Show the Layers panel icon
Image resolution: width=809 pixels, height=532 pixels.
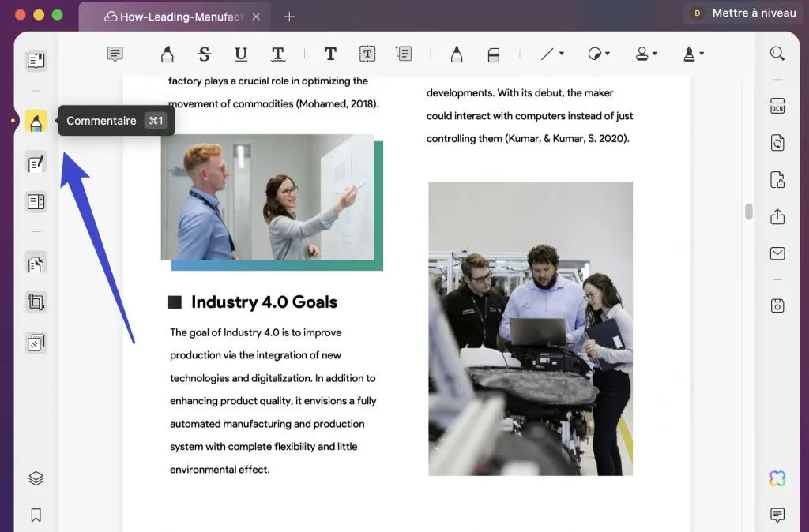36,478
